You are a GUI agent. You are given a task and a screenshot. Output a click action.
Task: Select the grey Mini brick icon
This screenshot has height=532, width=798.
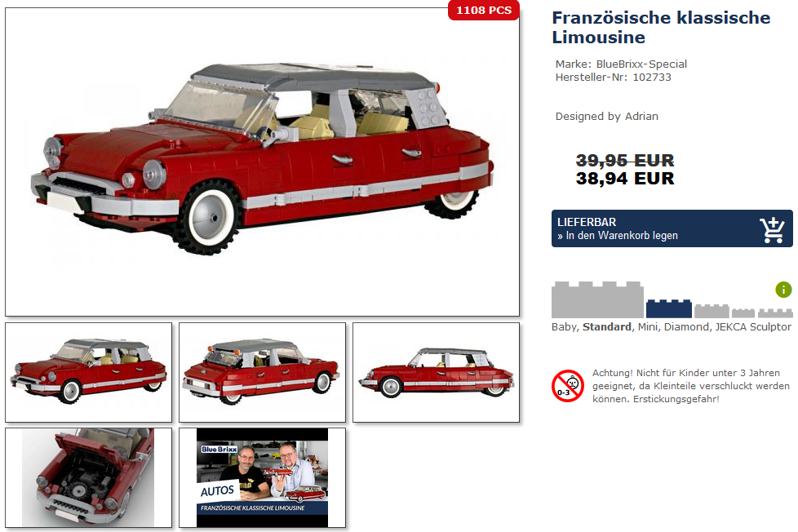pos(712,311)
